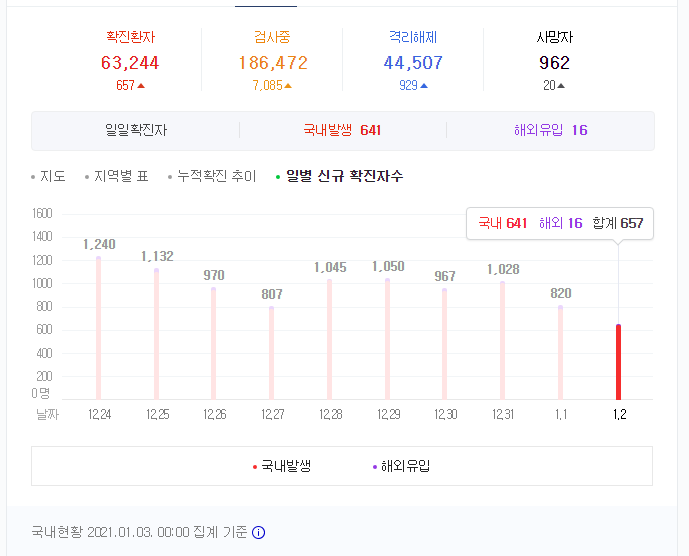Click the 검사중 count 186,472
This screenshot has height=556, width=689.
pyautogui.click(x=273, y=63)
